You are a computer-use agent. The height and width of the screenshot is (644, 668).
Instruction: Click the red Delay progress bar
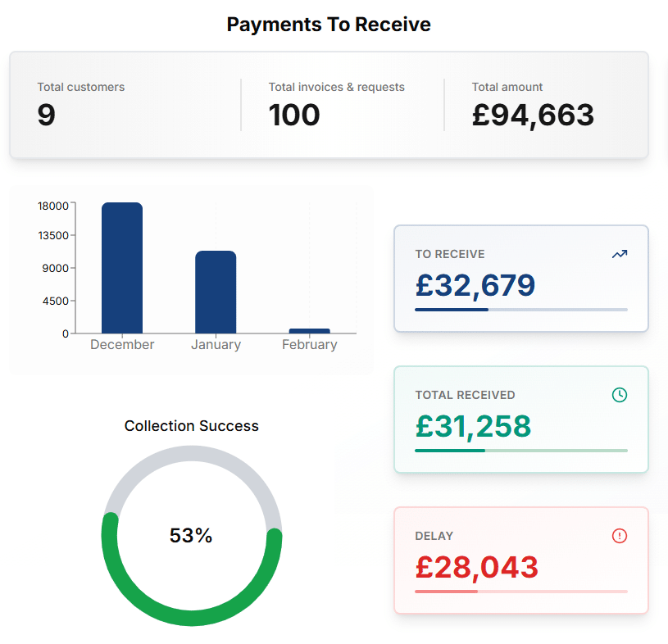(521, 592)
